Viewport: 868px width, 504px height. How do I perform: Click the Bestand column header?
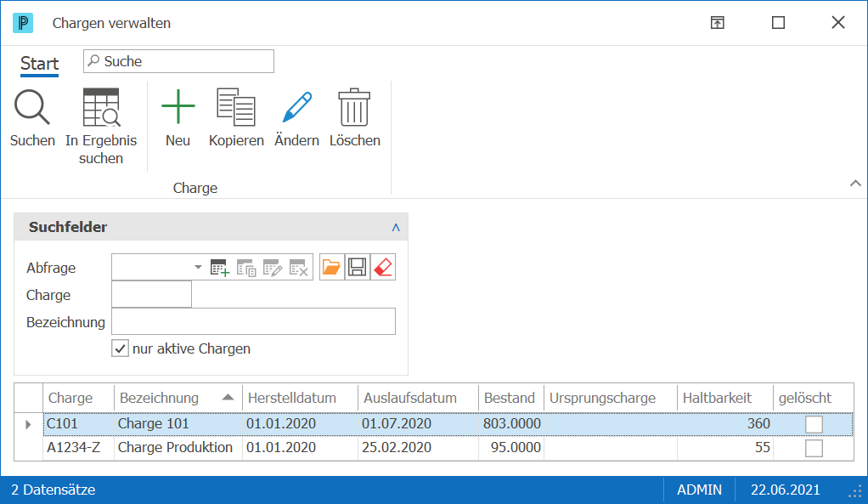click(511, 398)
